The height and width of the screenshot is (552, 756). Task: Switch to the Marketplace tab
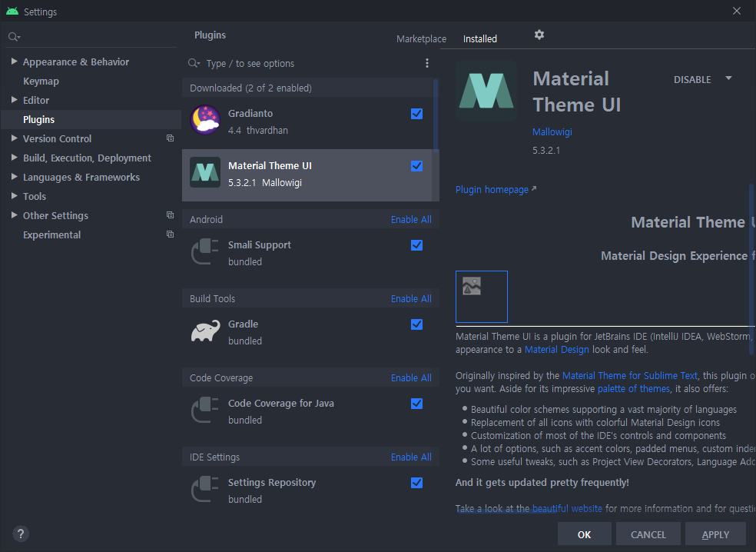pos(421,38)
